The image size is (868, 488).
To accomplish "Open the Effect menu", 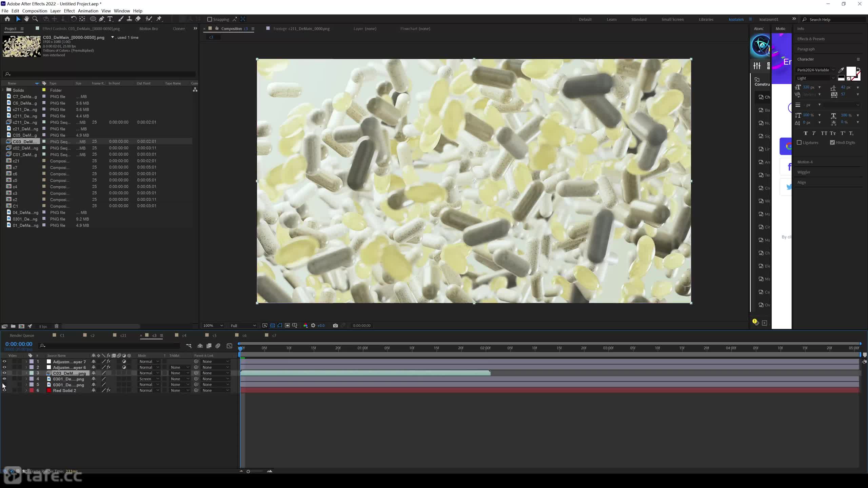I will (69, 11).
